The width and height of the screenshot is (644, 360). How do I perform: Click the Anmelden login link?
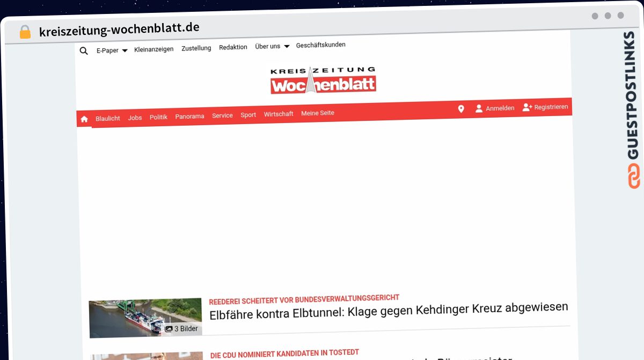coord(500,108)
